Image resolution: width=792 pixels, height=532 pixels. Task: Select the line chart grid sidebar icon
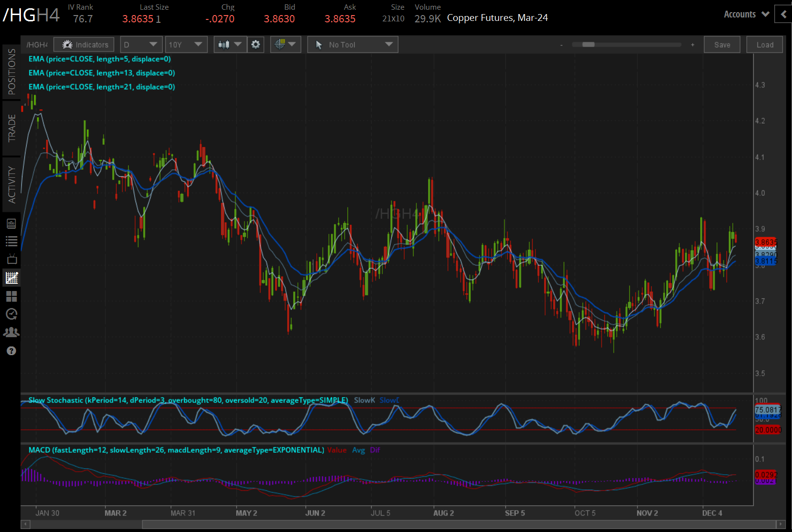pos(12,278)
